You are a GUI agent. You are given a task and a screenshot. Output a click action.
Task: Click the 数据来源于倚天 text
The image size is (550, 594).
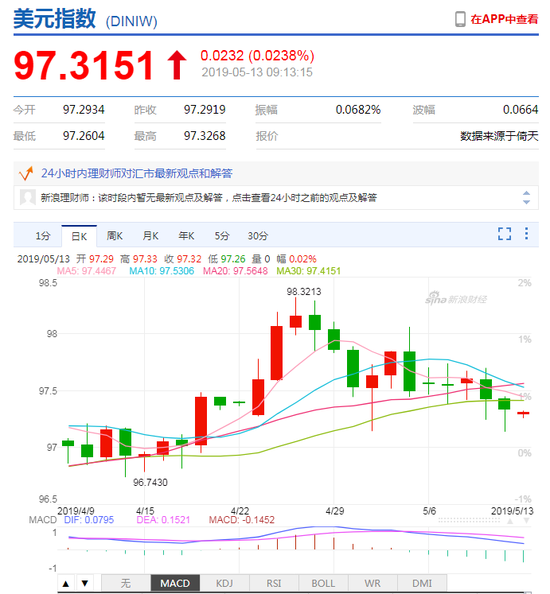499,136
